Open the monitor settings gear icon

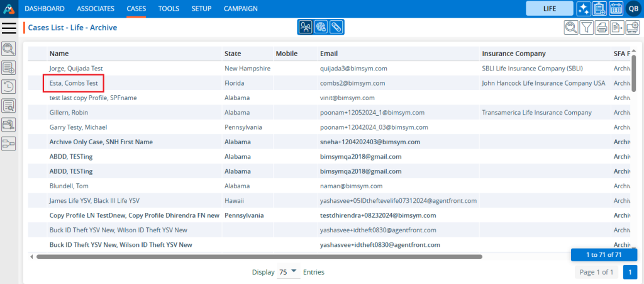coord(633,27)
